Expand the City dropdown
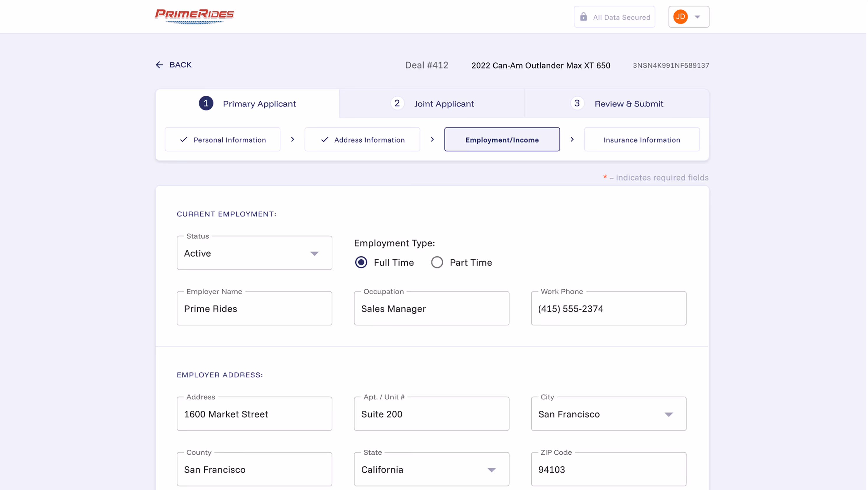This screenshot has width=868, height=490. (608, 414)
